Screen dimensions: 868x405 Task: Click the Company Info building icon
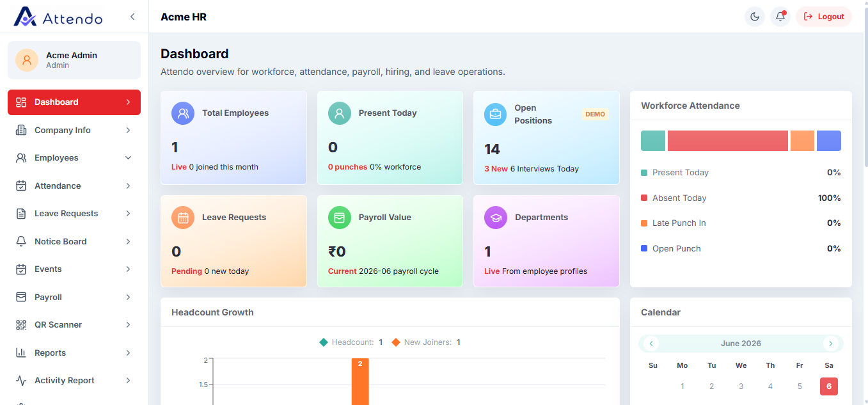[x=21, y=130]
